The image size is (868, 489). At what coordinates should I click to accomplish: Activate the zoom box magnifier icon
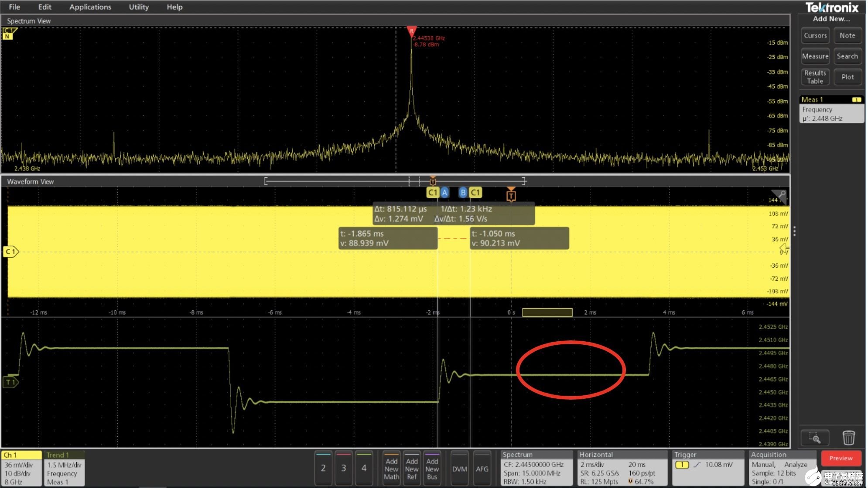tap(815, 437)
